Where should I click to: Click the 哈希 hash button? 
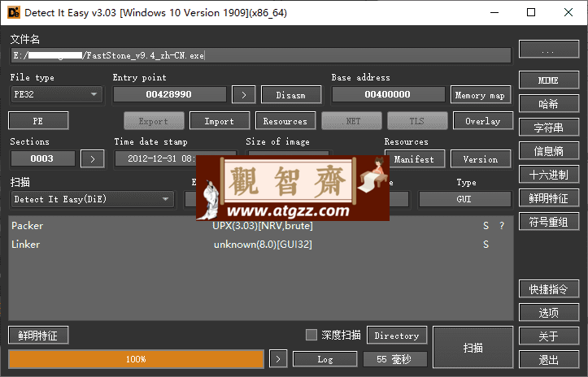point(549,104)
